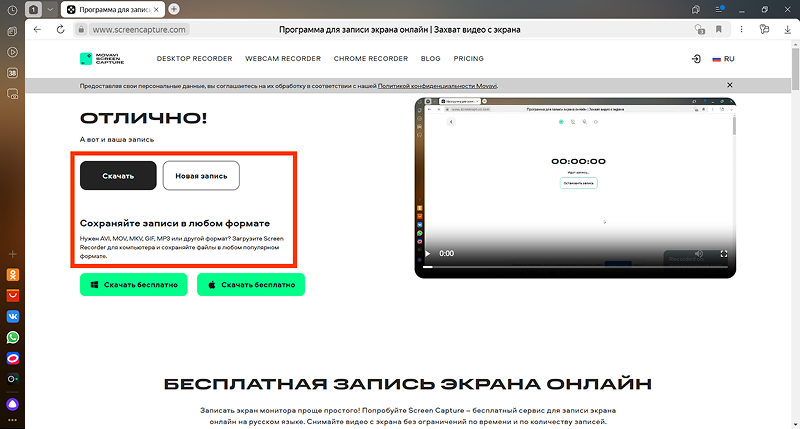The height and width of the screenshot is (429, 800).
Task: Open the CHROME RECORDER menu item
Action: 371,59
